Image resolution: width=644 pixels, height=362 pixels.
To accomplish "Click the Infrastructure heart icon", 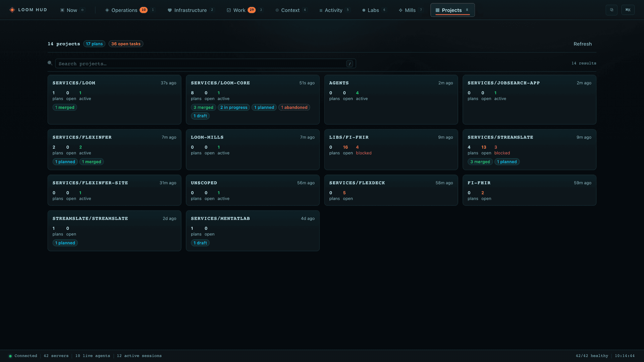I will (x=170, y=10).
